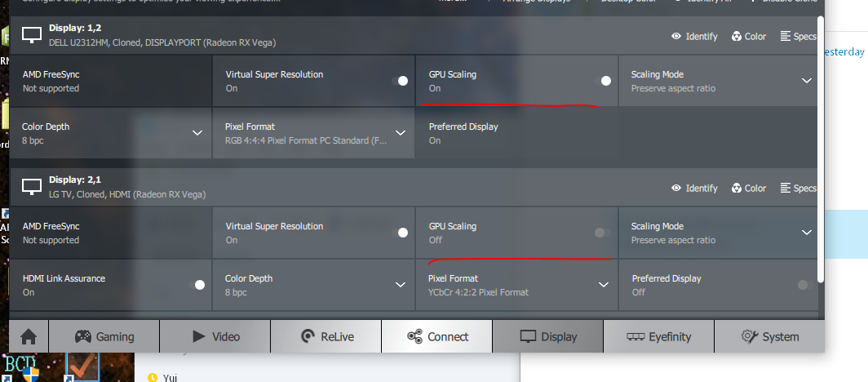The height and width of the screenshot is (382, 868).
Task: Enable GPU Scaling for LG TV
Action: pyautogui.click(x=603, y=233)
